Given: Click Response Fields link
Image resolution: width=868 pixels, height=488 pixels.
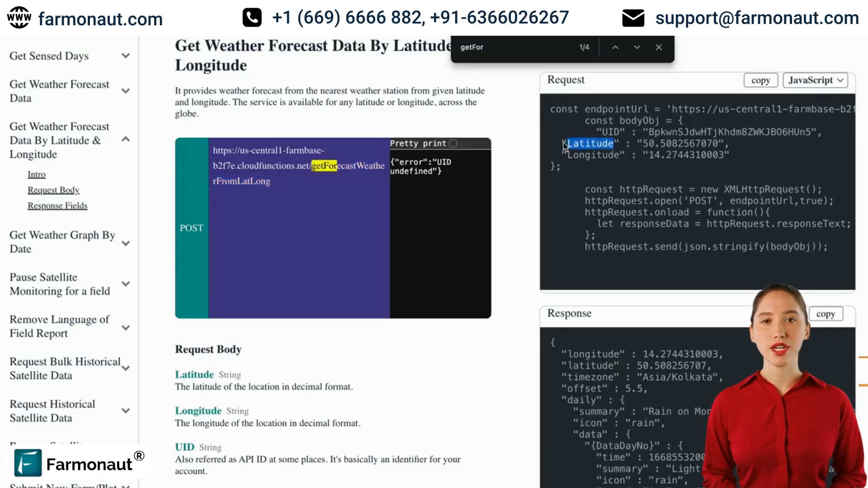Looking at the screenshot, I should click(57, 206).
